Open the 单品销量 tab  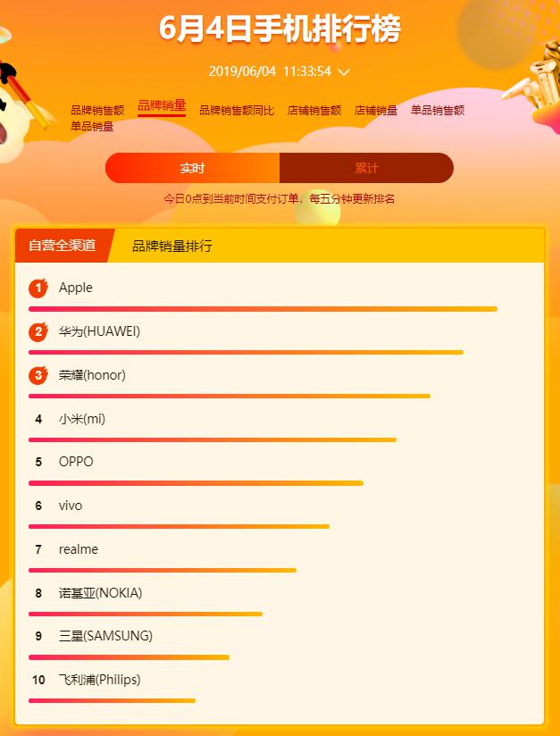92,126
